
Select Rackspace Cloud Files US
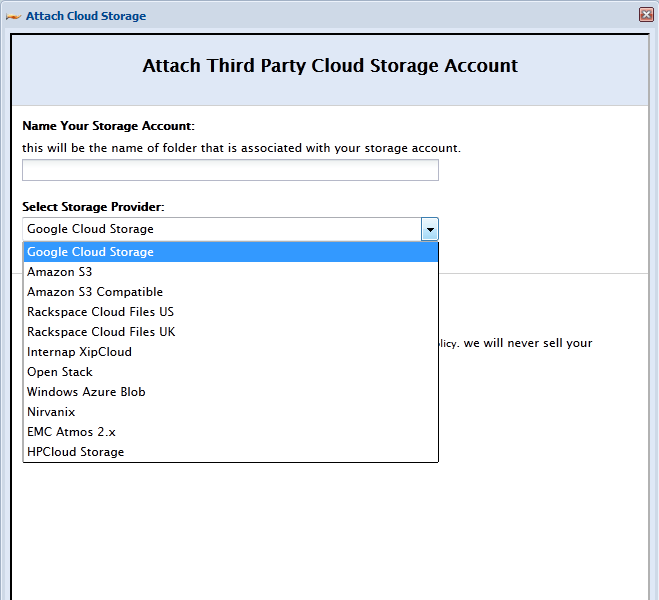(231, 312)
